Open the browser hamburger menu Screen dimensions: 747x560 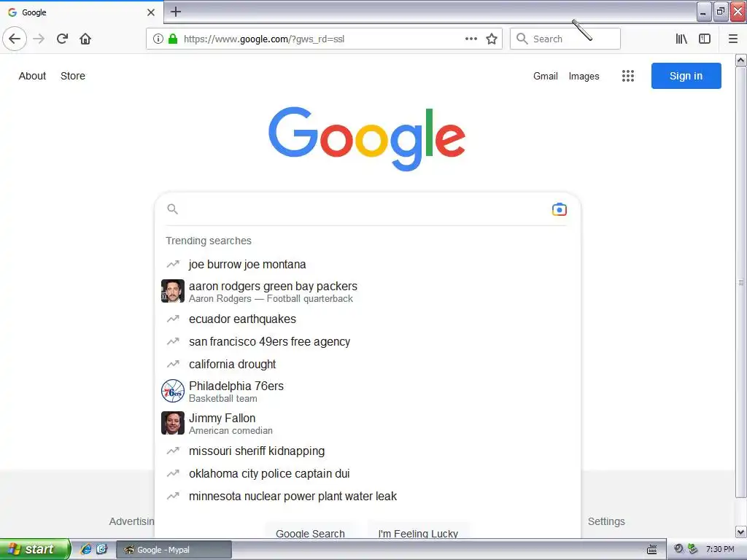[733, 39]
